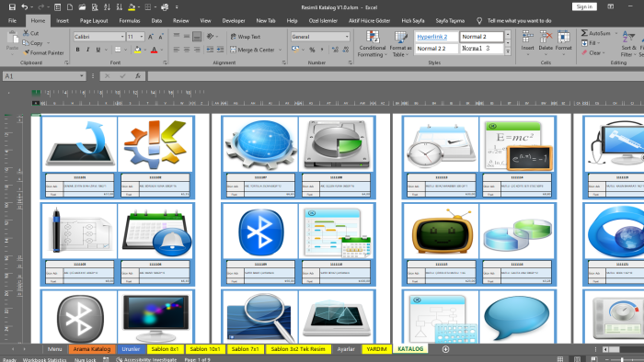Increase the cell indent
Screen dimensions: 644x362
(220, 50)
